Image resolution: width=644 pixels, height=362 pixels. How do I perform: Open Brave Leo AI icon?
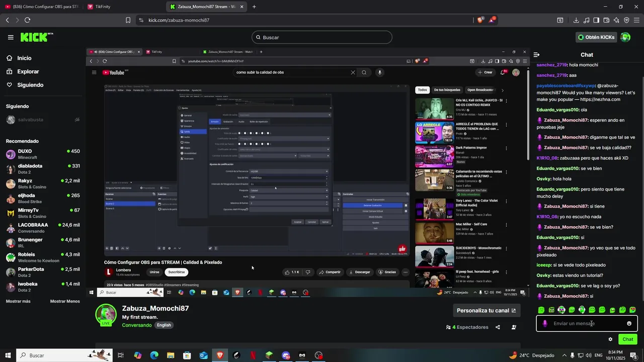616,20
